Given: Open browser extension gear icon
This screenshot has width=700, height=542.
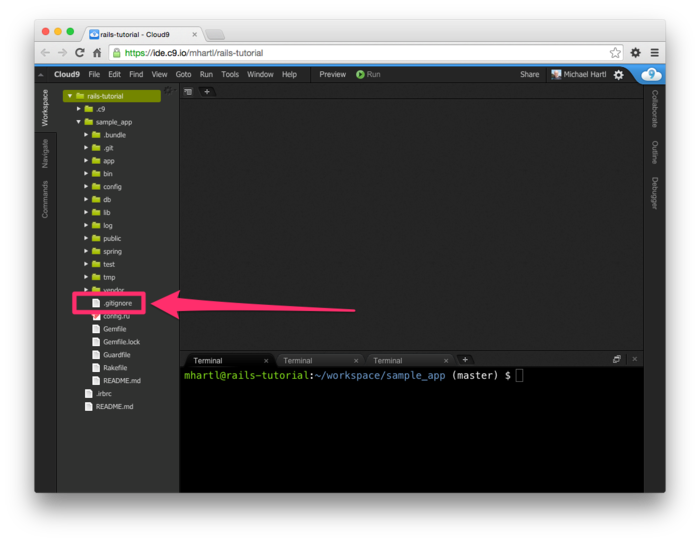Looking at the screenshot, I should click(635, 53).
